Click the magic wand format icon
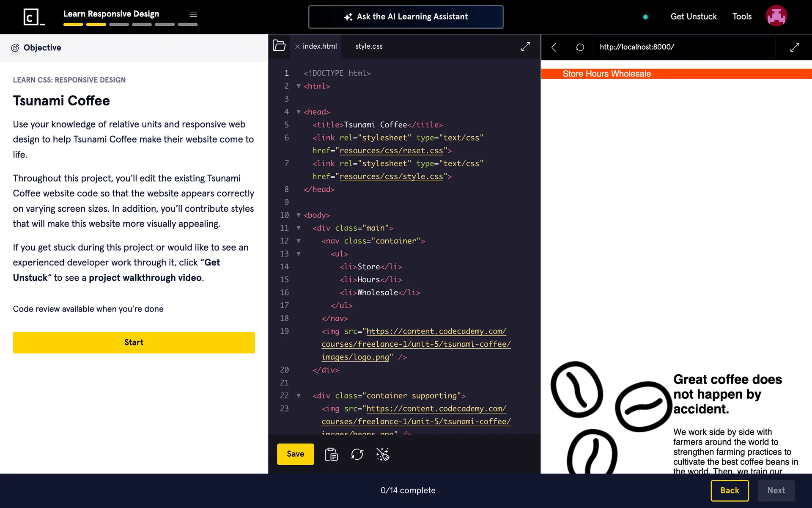Viewport: 812px width, 508px height. coord(383,454)
